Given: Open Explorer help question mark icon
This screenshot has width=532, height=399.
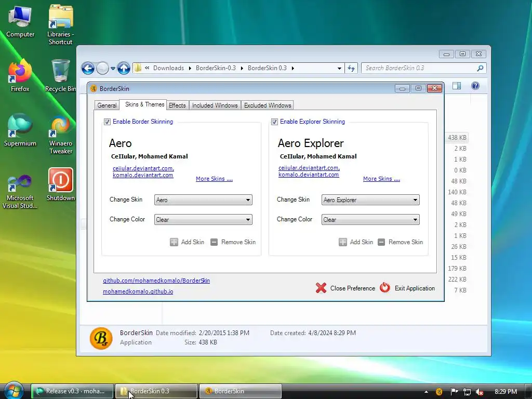Looking at the screenshot, I should (x=475, y=86).
